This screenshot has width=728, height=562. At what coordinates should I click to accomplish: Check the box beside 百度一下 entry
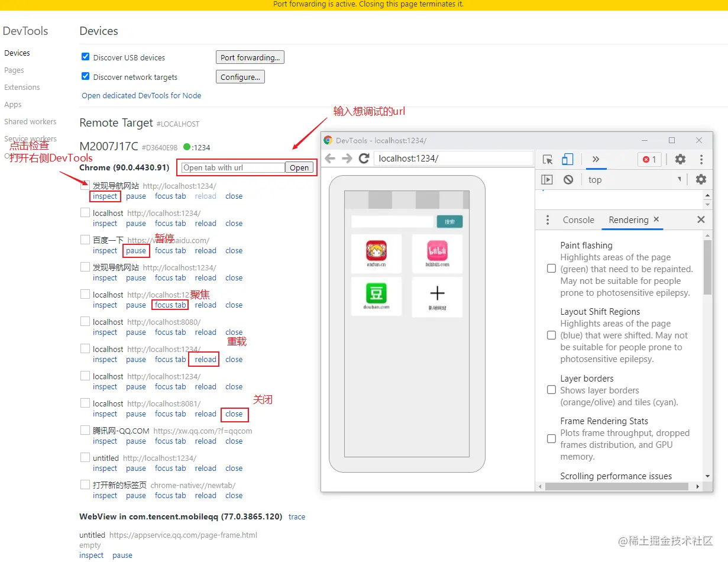tap(85, 240)
